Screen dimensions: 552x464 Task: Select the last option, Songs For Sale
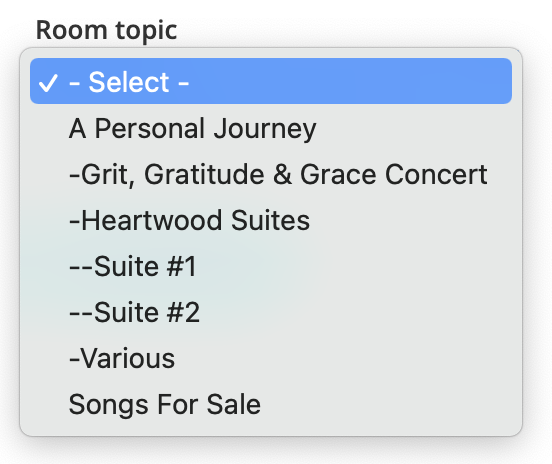(271, 404)
